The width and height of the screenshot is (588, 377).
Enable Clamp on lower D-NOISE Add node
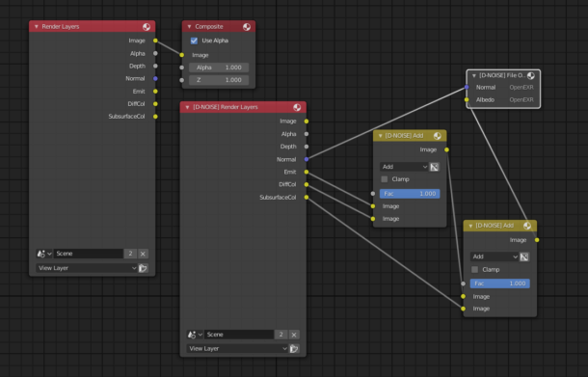[x=475, y=270]
